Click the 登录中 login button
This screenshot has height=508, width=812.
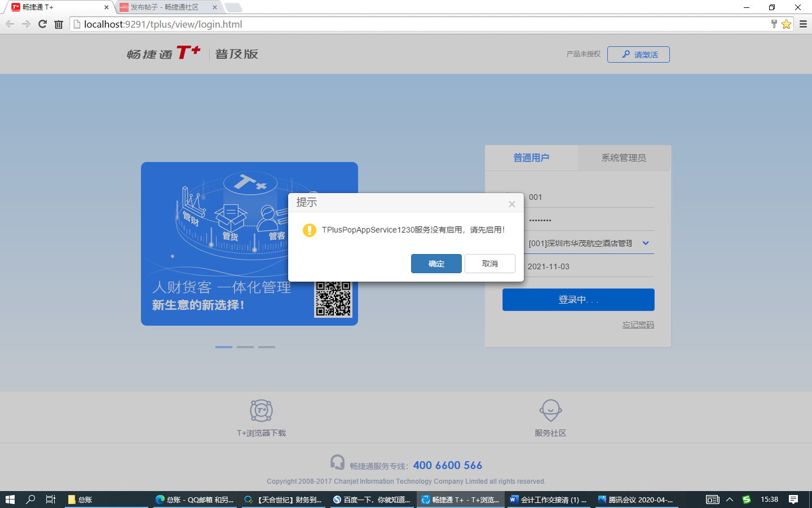(579, 300)
